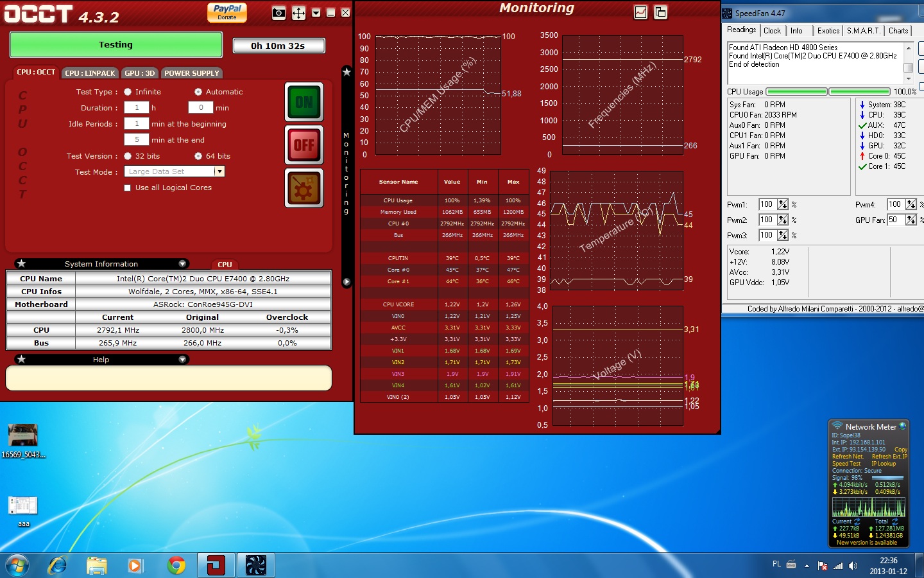The image size is (924, 578).
Task: Click the star icon beside System Information
Action: (x=21, y=263)
